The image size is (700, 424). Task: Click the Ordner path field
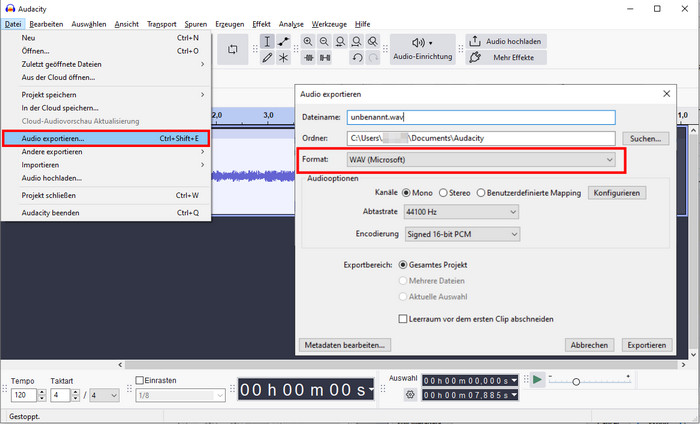point(481,138)
